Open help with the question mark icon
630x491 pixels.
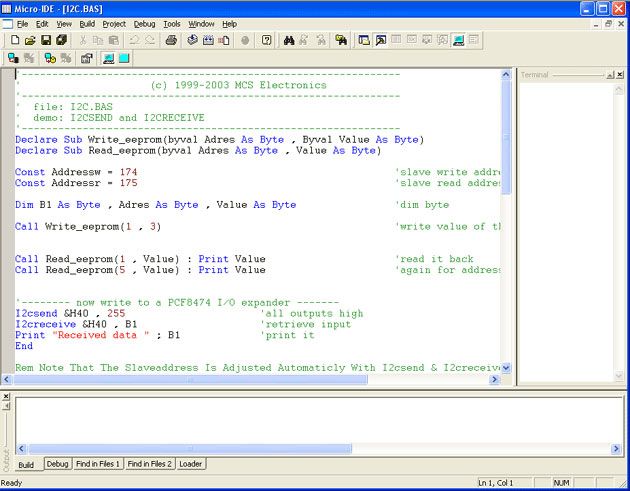(266, 40)
